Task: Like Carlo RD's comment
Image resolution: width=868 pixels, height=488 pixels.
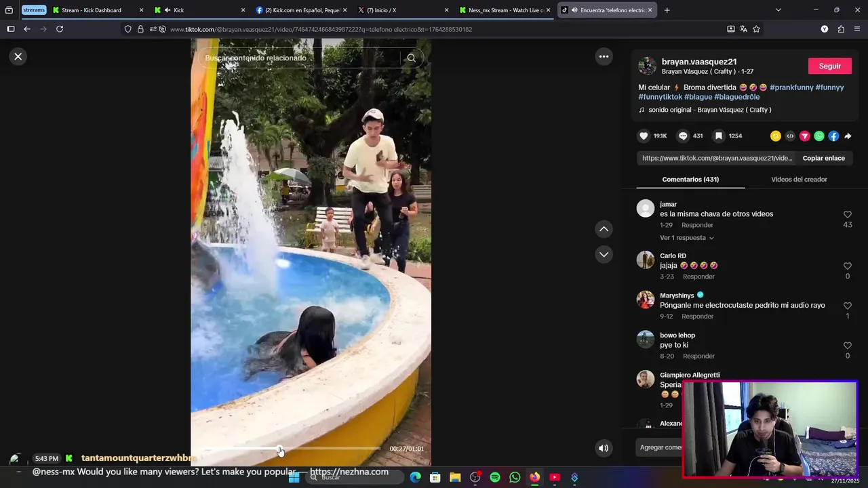Action: pos(847,266)
